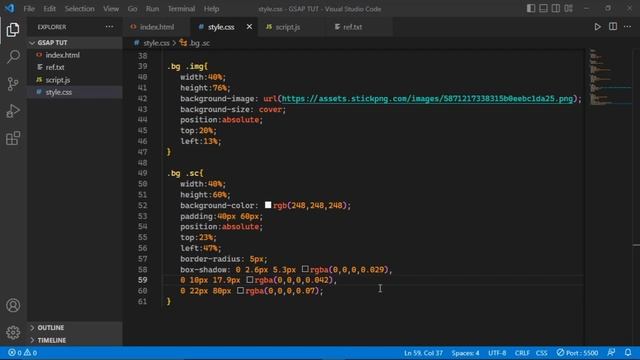Open index.html in the explorer tree
640x360 pixels.
75,55
